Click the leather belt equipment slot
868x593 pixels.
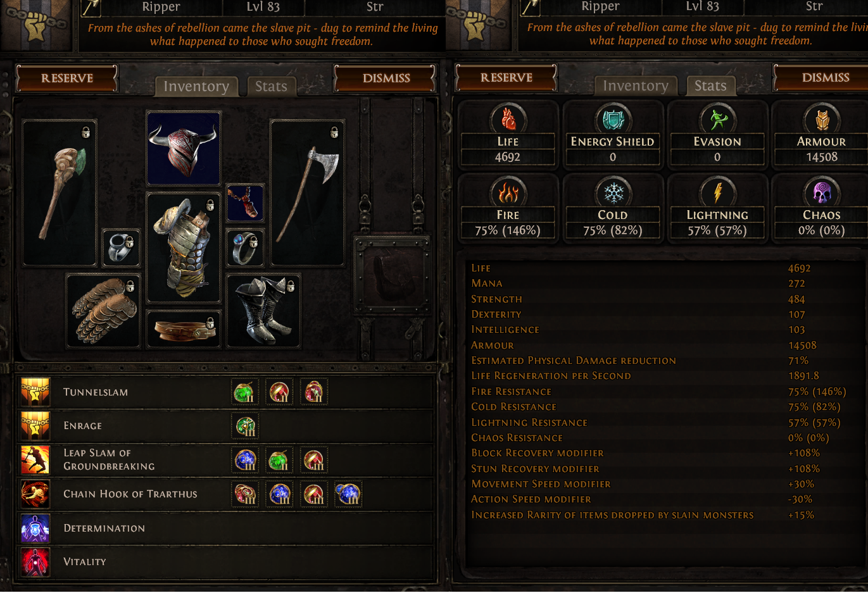coord(184,328)
